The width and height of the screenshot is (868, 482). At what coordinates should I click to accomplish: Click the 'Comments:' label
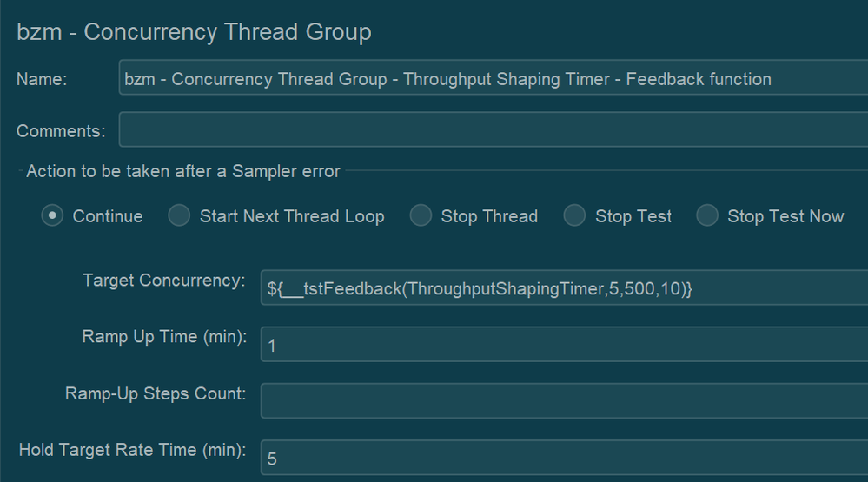[61, 131]
